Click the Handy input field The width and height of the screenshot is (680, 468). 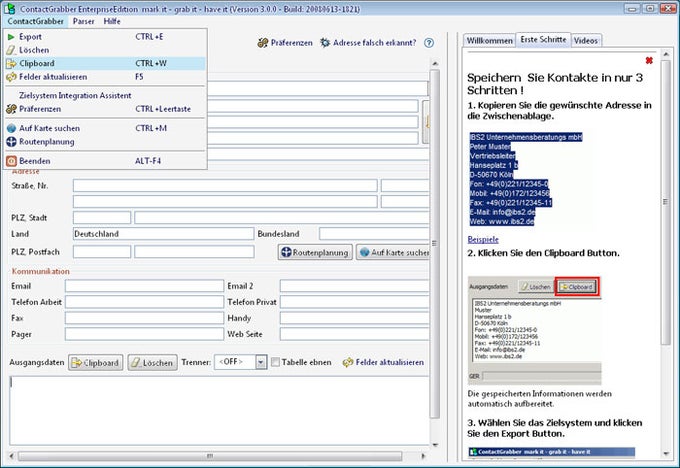[x=355, y=318]
